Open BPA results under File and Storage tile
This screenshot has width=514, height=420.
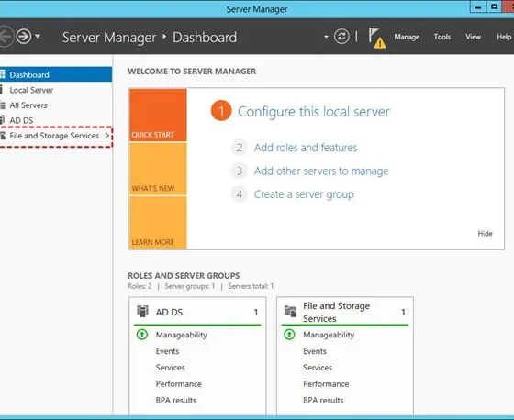click(323, 401)
